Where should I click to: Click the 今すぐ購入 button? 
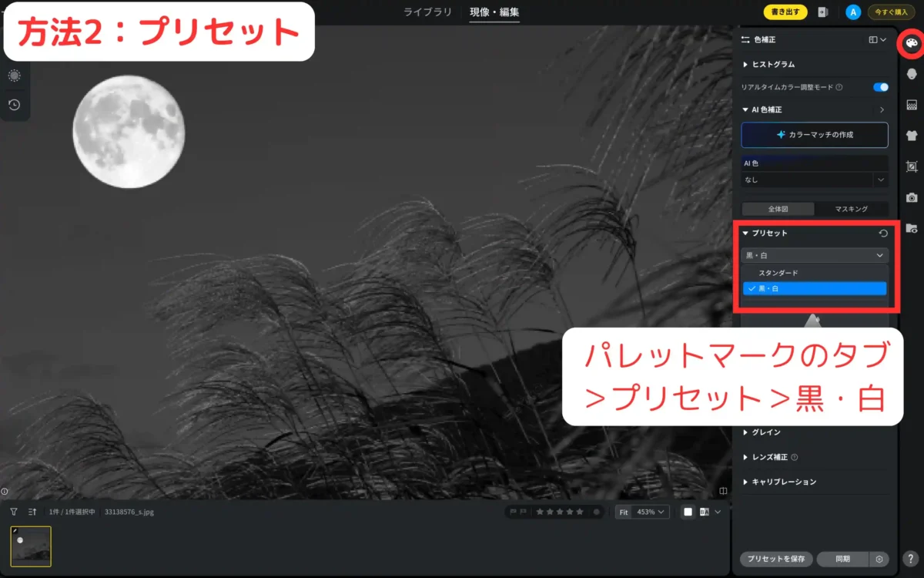(891, 12)
